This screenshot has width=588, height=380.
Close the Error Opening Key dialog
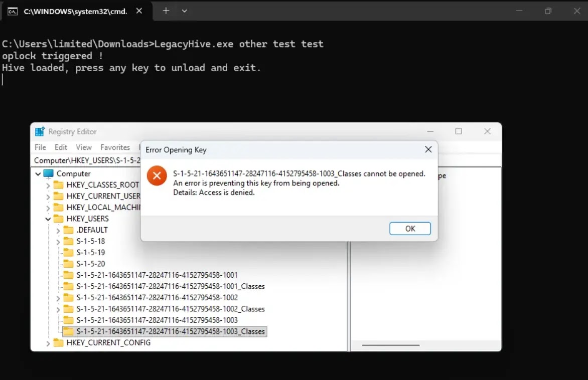pos(428,149)
